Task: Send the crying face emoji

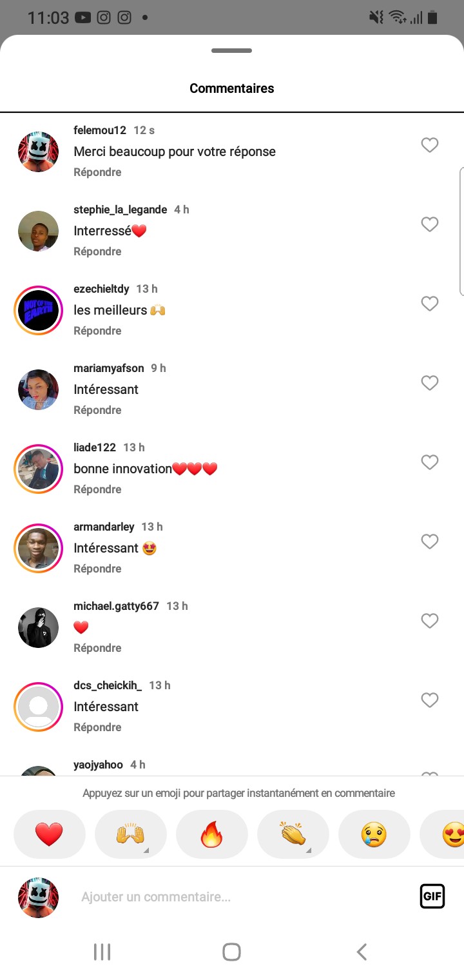Action: point(374,834)
